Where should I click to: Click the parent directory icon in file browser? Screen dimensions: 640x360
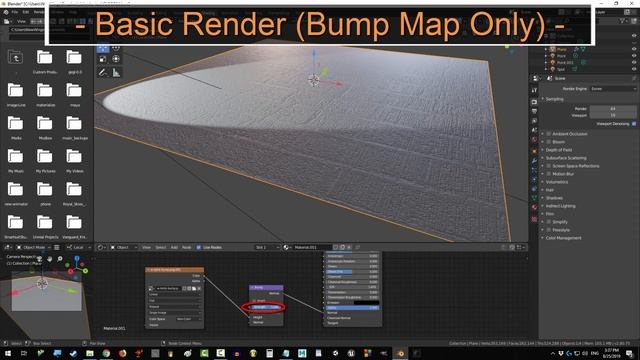(16, 57)
